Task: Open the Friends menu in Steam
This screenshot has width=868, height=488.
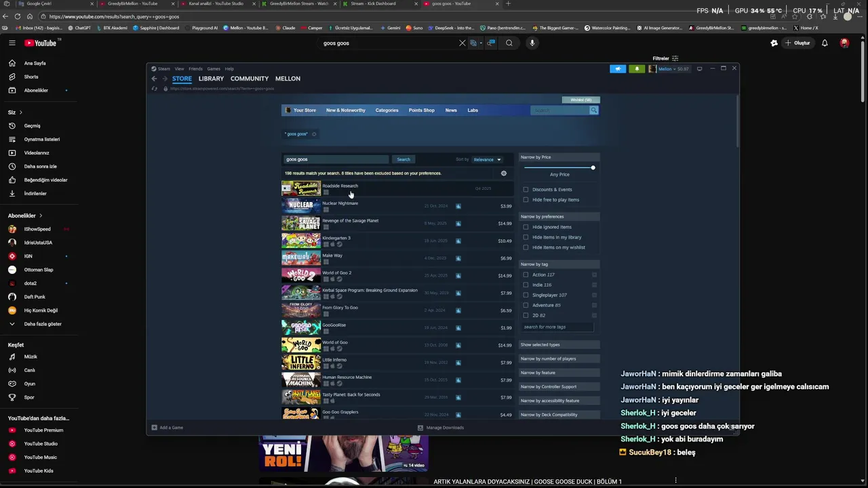Action: (x=195, y=68)
